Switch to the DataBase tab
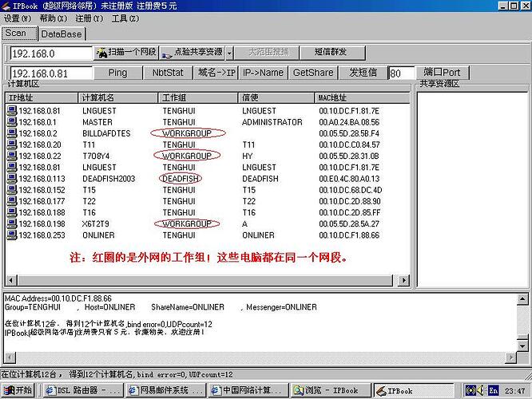532x399 pixels. pyautogui.click(x=62, y=34)
